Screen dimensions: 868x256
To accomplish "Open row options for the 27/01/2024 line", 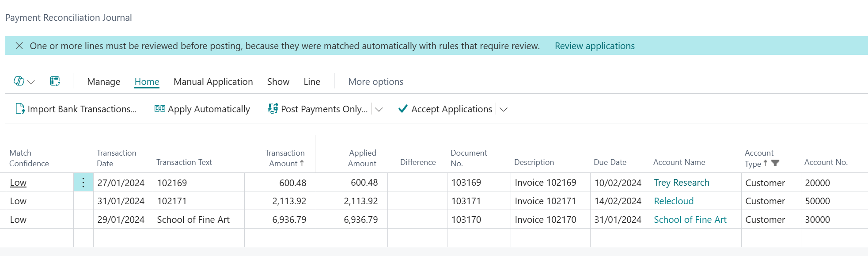I will click(83, 182).
